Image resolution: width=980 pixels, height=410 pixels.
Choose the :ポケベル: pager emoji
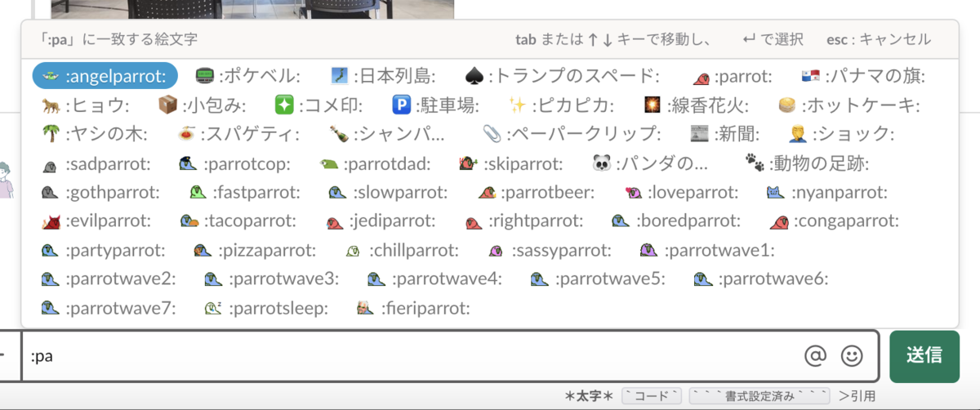pyautogui.click(x=249, y=76)
